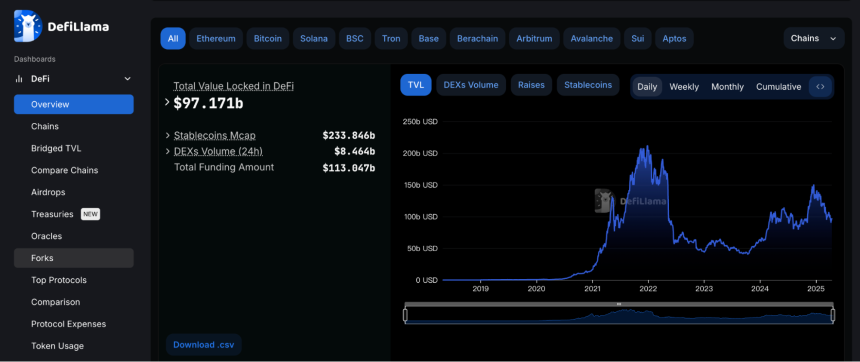
Task: Select the Daily interval
Action: 647,87
